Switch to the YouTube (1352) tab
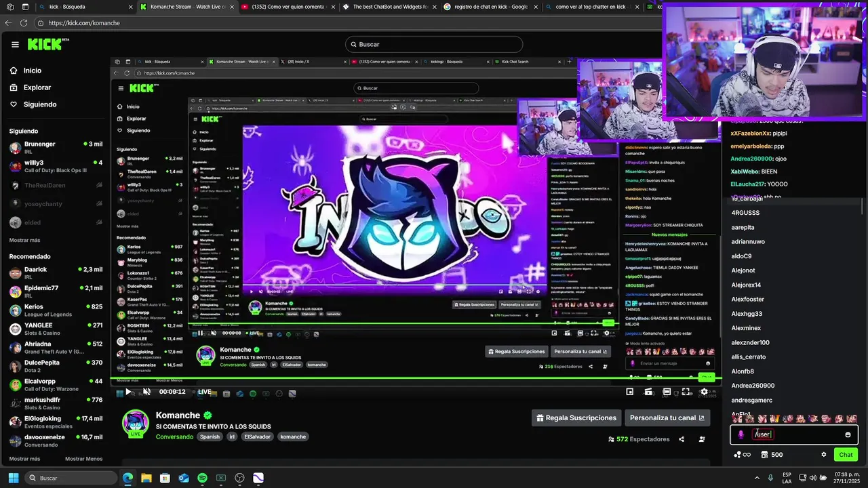Screen dimensions: 868x488 [288, 7]
